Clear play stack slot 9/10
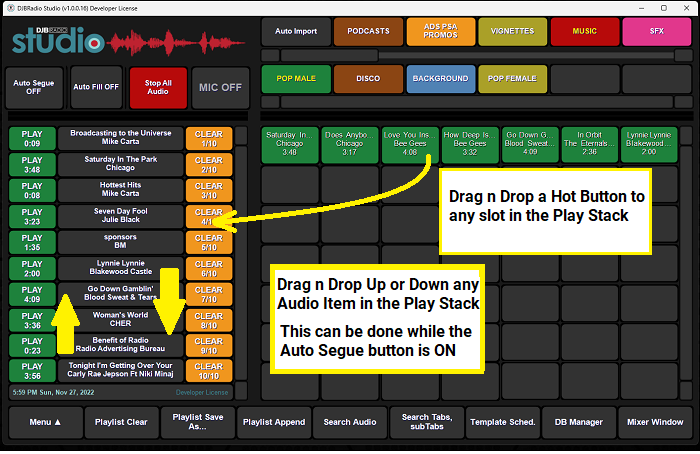Screen dimensions: 700x454 point(209,346)
